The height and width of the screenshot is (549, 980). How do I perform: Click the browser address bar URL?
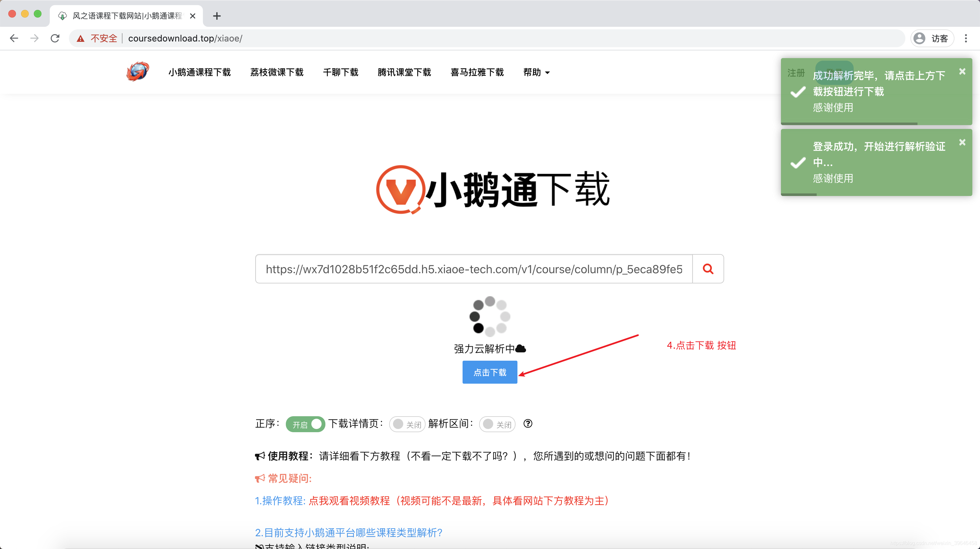tap(185, 38)
